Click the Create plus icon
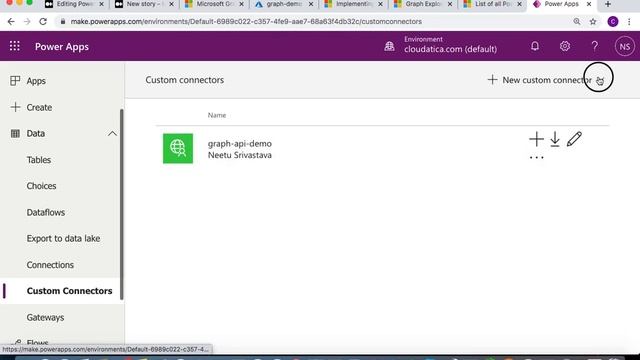Image resolution: width=640 pixels, height=360 pixels. point(15,107)
